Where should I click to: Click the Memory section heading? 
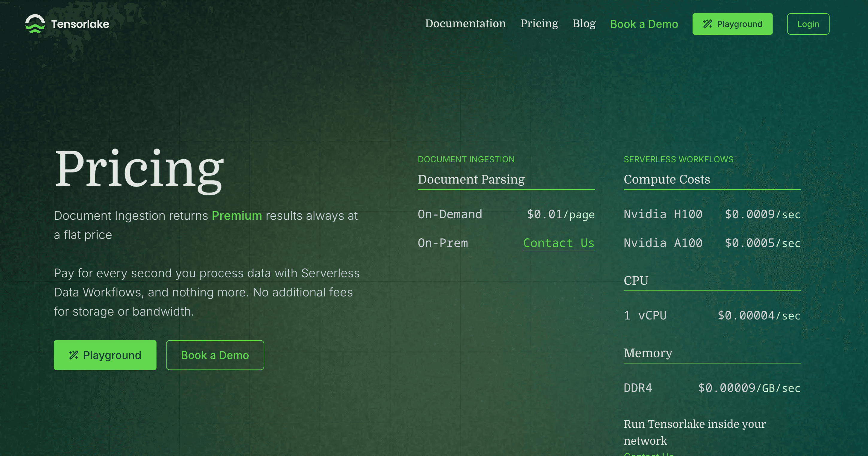[648, 353]
